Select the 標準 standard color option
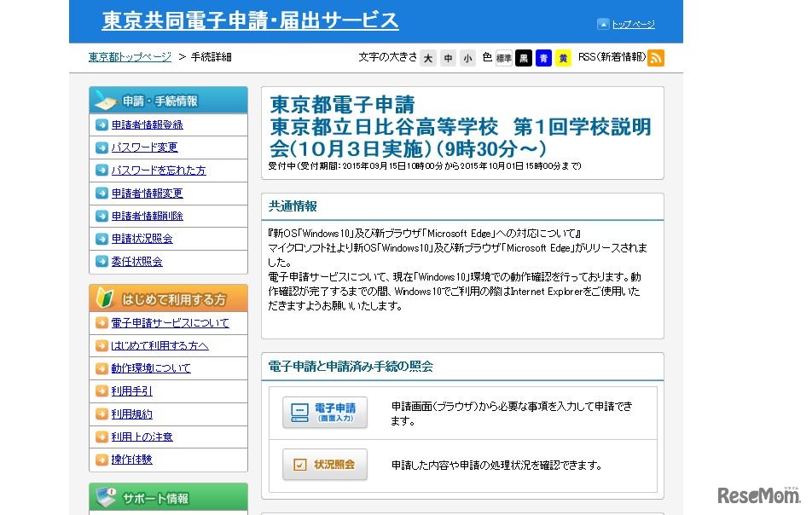This screenshot has height=515, width=812. (x=503, y=59)
